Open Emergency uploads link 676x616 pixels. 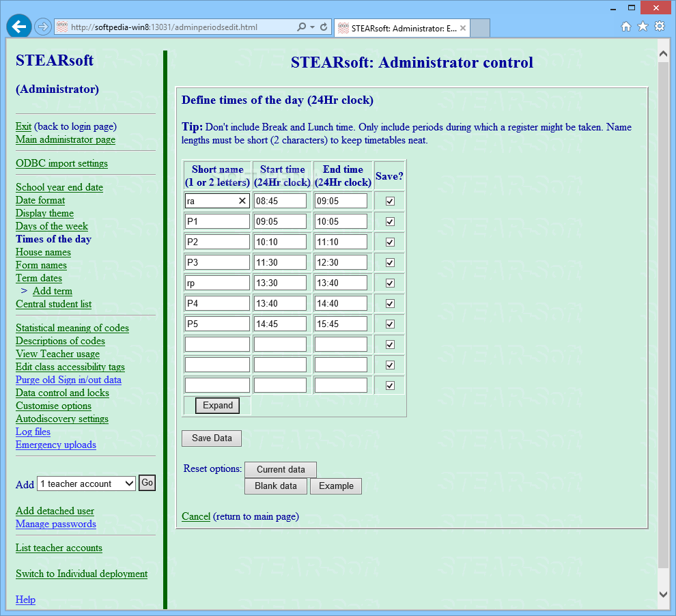(56, 445)
